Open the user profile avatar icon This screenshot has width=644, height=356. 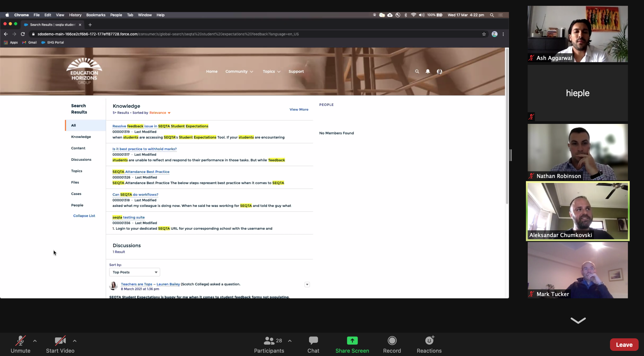439,71
